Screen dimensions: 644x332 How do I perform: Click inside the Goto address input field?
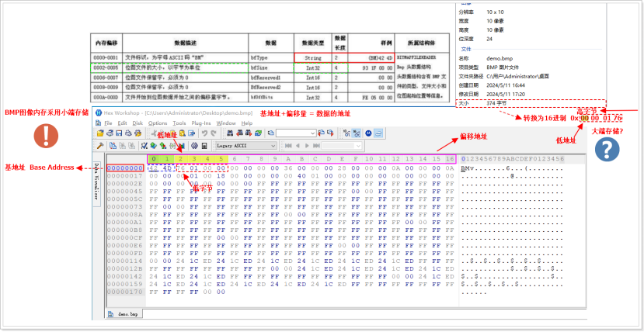pos(292,133)
